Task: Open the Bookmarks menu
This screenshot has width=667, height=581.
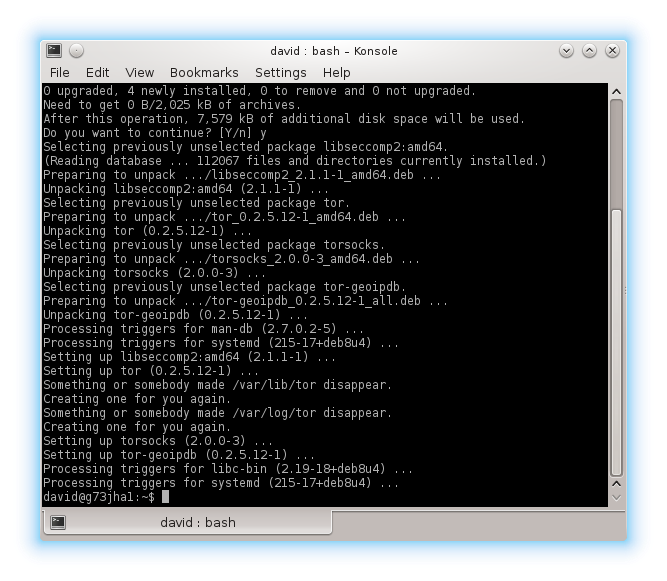Action: 204,73
